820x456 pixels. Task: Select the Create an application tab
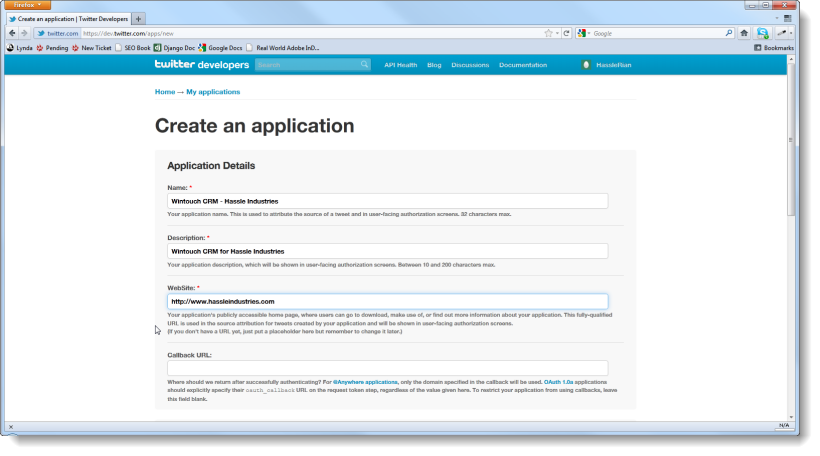pos(69,19)
